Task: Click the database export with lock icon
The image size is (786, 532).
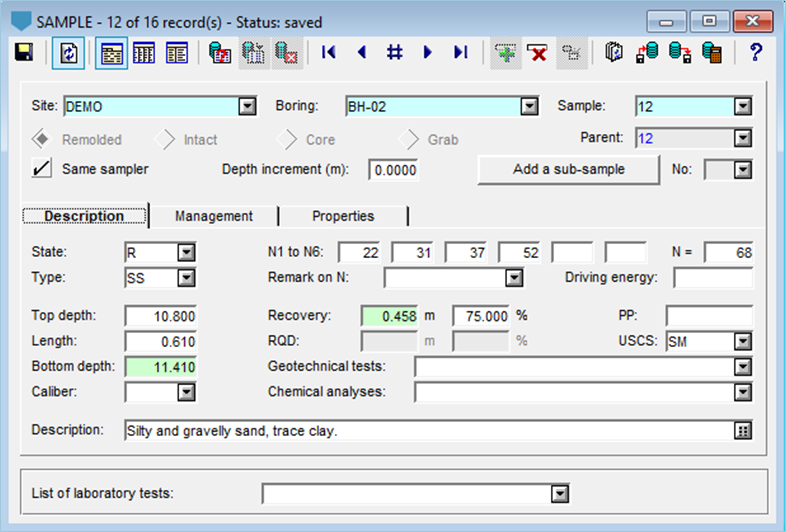Action: tap(680, 52)
